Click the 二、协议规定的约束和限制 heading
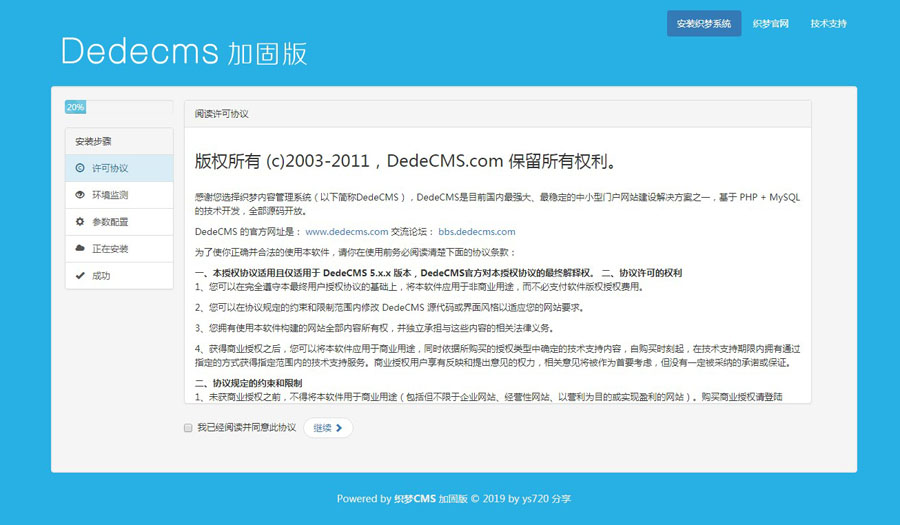 point(249,383)
